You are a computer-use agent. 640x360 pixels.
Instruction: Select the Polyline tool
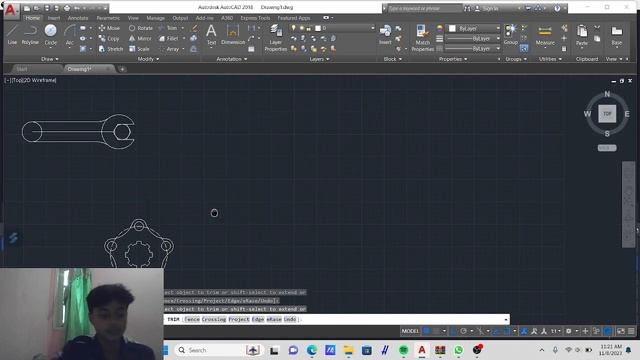pos(30,34)
